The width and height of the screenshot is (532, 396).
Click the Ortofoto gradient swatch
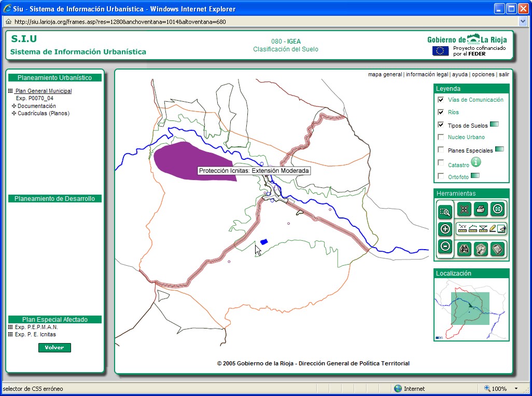(x=475, y=175)
